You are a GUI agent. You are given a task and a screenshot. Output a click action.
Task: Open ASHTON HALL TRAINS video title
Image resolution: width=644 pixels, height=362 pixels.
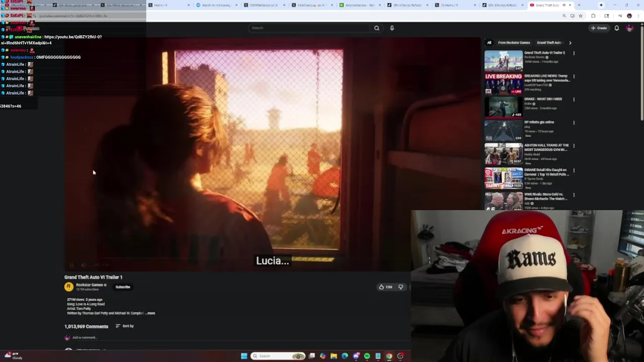[x=546, y=147]
